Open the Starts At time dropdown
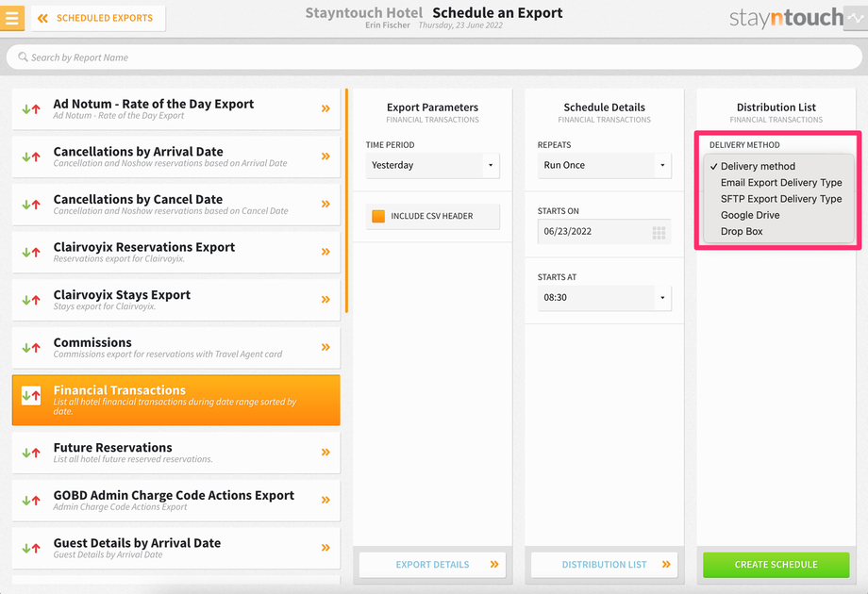This screenshot has width=868, height=594. tap(605, 298)
